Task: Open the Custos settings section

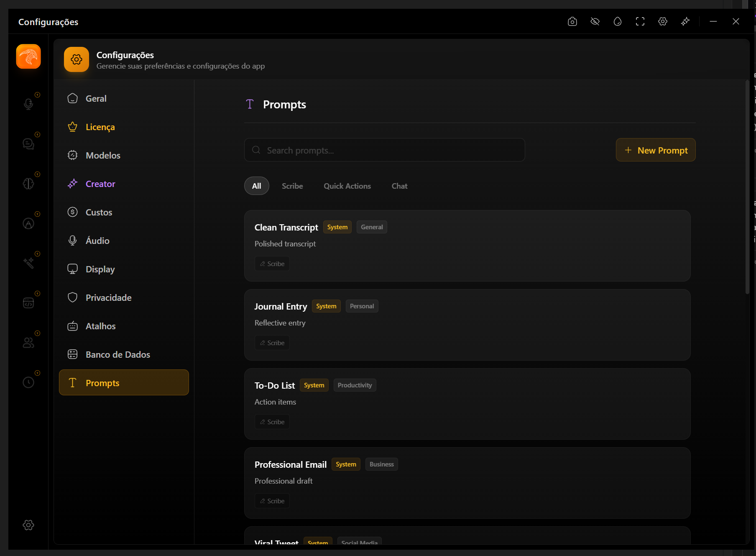Action: 124,212
